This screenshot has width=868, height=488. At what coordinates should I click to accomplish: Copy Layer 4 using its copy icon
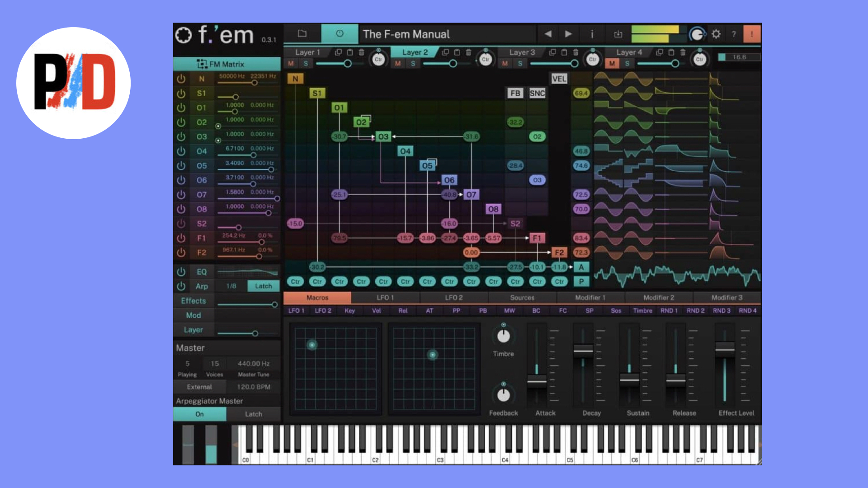pyautogui.click(x=659, y=52)
